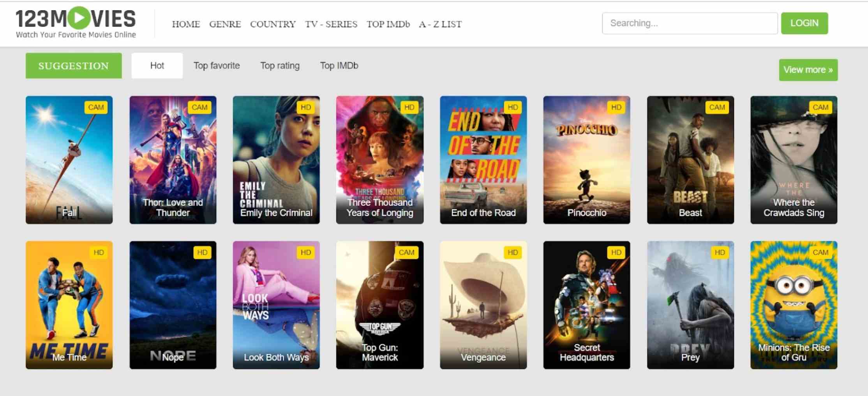The image size is (868, 396).
Task: Click the View more » button
Action: tap(808, 70)
